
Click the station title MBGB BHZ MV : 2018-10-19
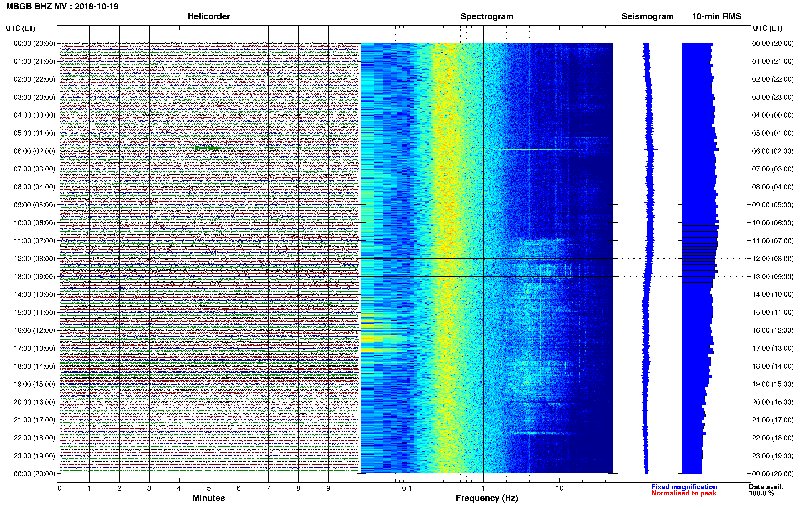coord(62,6)
